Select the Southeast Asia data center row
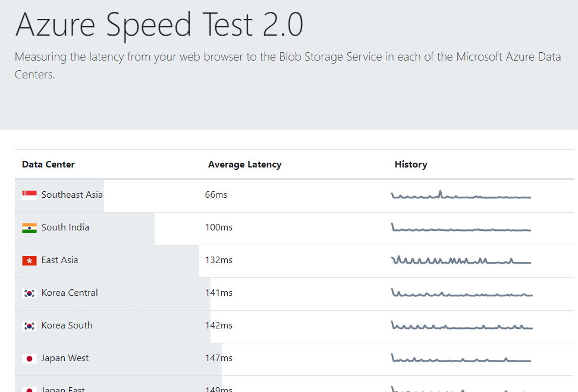Image resolution: width=578 pixels, height=392 pixels. point(72,194)
